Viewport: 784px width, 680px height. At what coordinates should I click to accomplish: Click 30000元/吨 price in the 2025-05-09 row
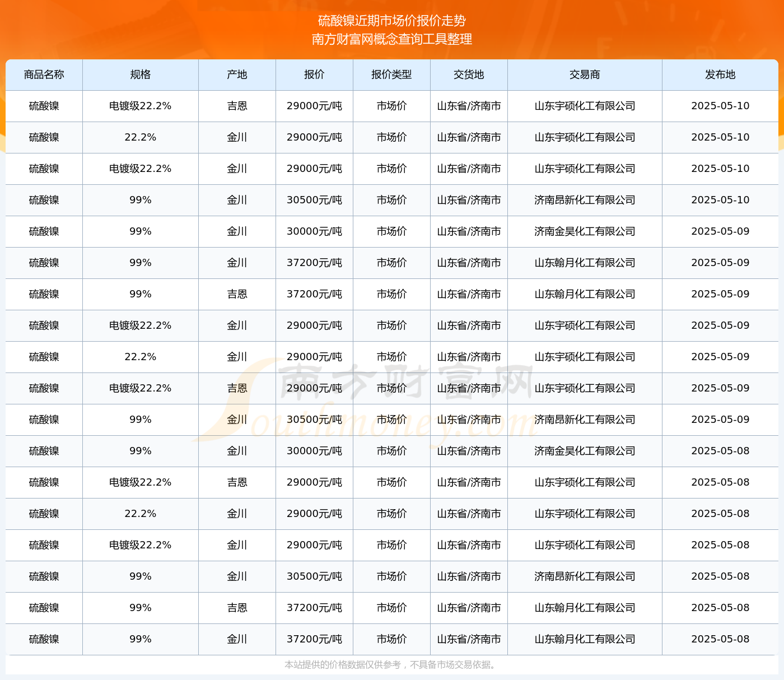315,231
